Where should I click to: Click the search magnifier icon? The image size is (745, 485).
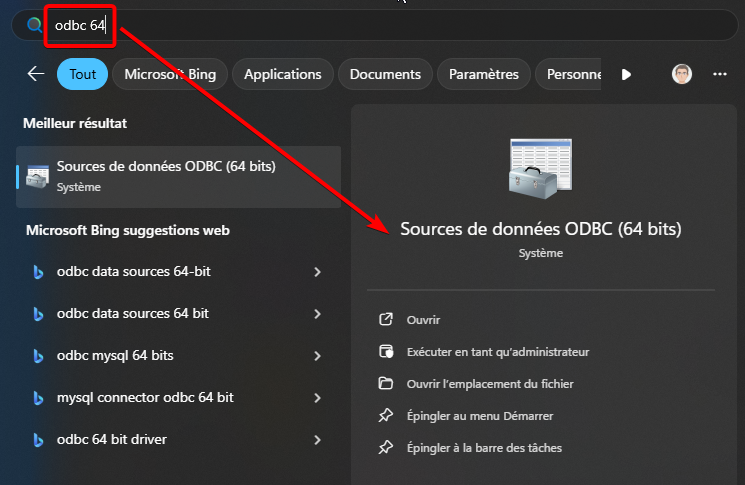click(35, 25)
